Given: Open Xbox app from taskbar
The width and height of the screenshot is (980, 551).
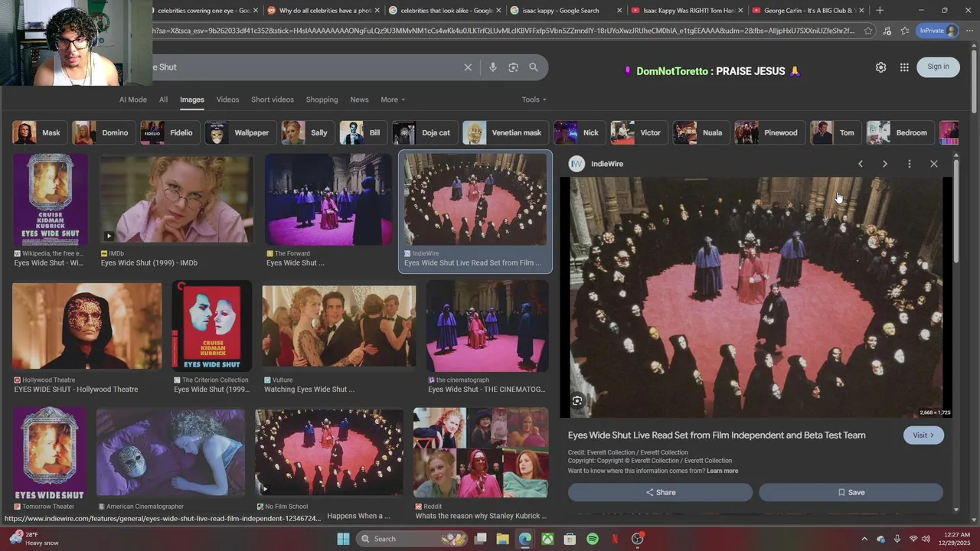Looking at the screenshot, I should point(547,539).
